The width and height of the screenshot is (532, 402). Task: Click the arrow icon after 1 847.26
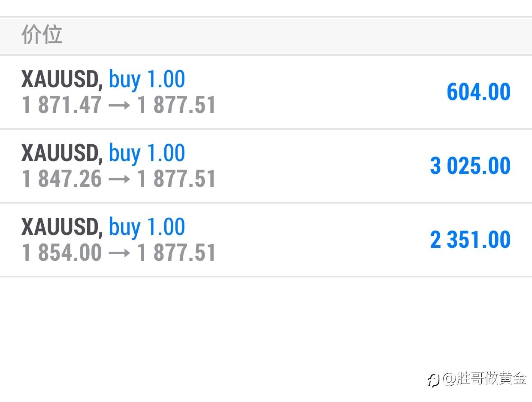click(119, 180)
